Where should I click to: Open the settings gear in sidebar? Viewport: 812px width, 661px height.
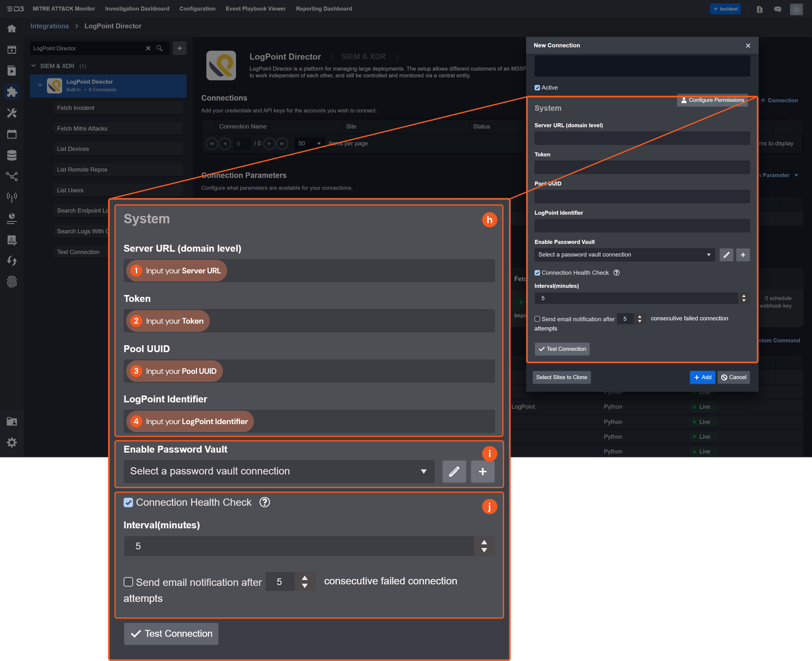pyautogui.click(x=12, y=442)
